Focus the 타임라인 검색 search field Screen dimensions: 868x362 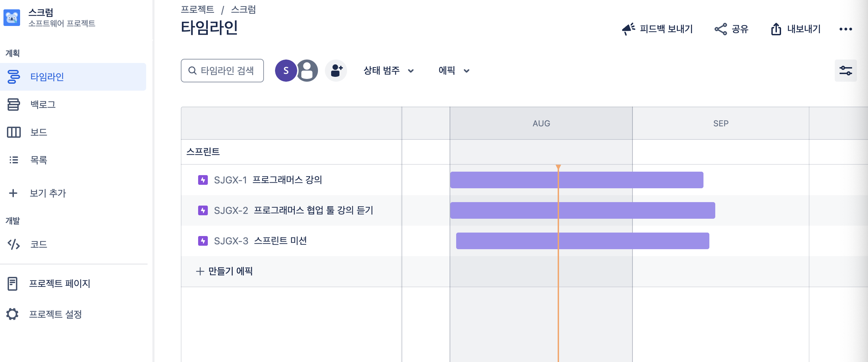click(x=222, y=71)
